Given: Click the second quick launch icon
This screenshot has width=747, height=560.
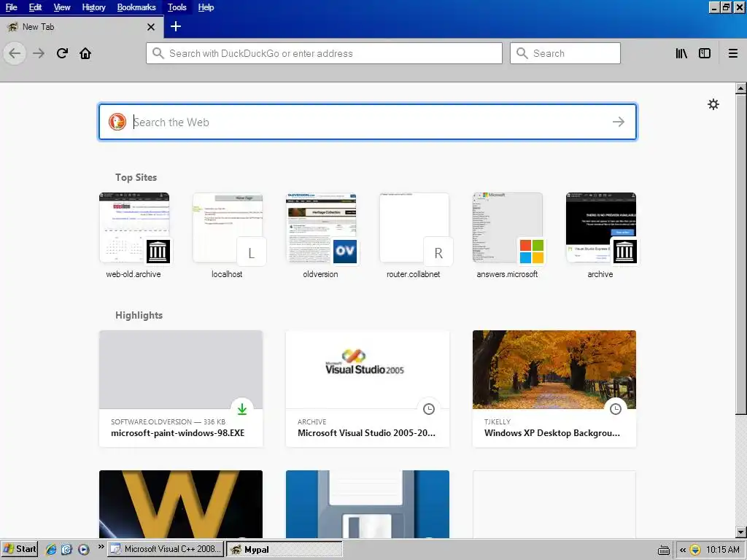Looking at the screenshot, I should click(66, 550).
